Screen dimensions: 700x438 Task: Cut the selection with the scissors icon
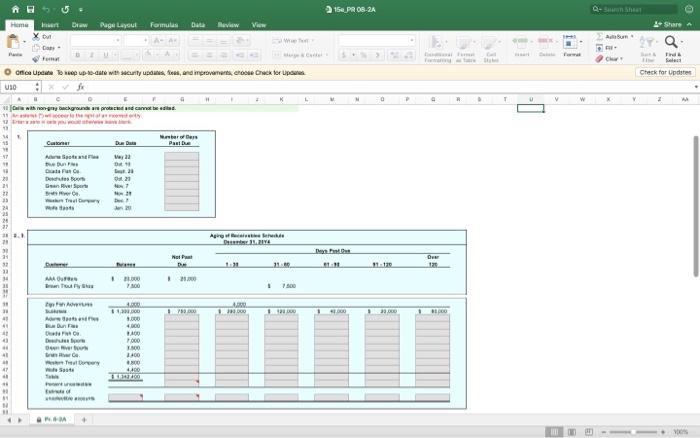coord(36,37)
